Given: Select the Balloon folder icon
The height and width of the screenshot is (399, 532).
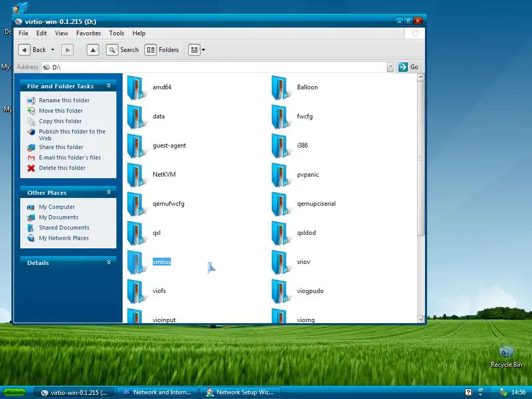Looking at the screenshot, I should click(281, 88).
